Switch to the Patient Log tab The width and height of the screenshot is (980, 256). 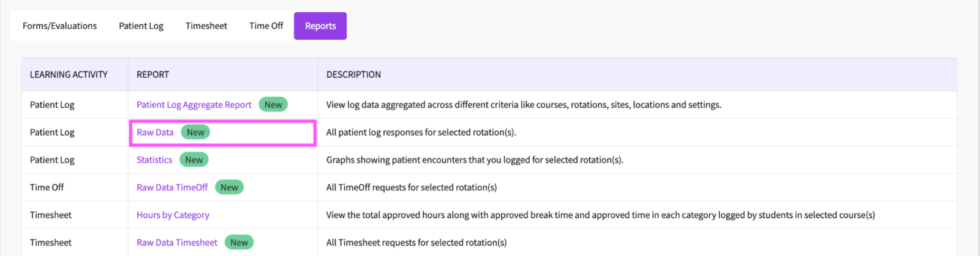pos(141,26)
